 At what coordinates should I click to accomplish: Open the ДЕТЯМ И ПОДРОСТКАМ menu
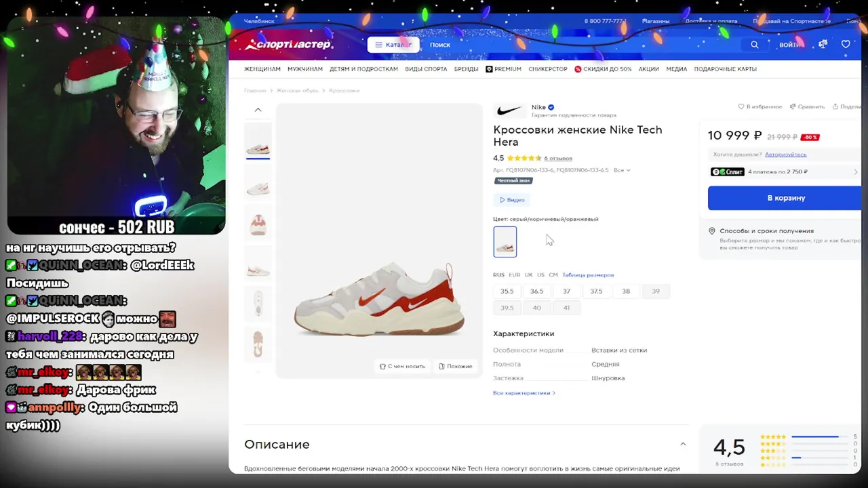[x=363, y=69]
